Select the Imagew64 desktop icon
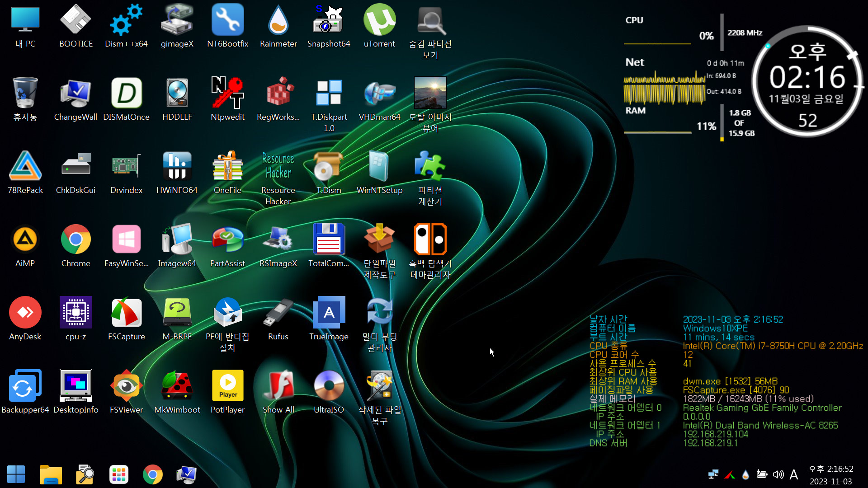Image resolution: width=868 pixels, height=488 pixels. pyautogui.click(x=177, y=246)
